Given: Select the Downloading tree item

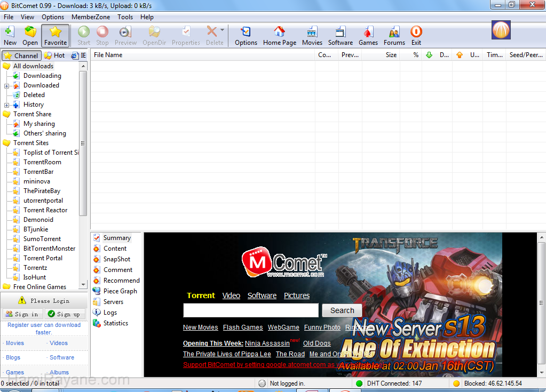Looking at the screenshot, I should pos(42,76).
